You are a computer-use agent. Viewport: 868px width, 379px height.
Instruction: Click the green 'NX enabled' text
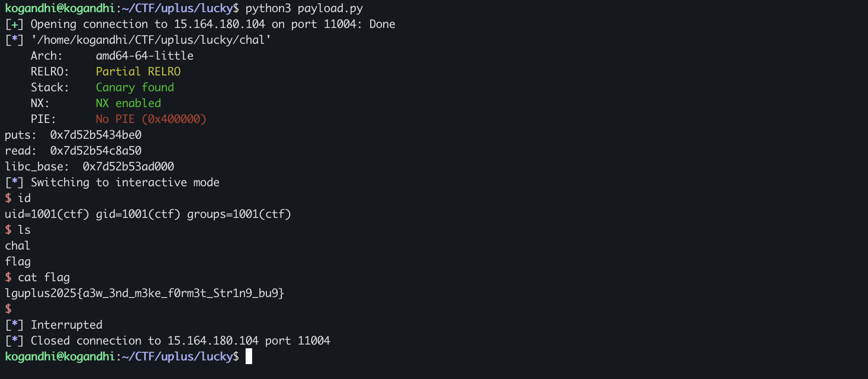pos(128,103)
